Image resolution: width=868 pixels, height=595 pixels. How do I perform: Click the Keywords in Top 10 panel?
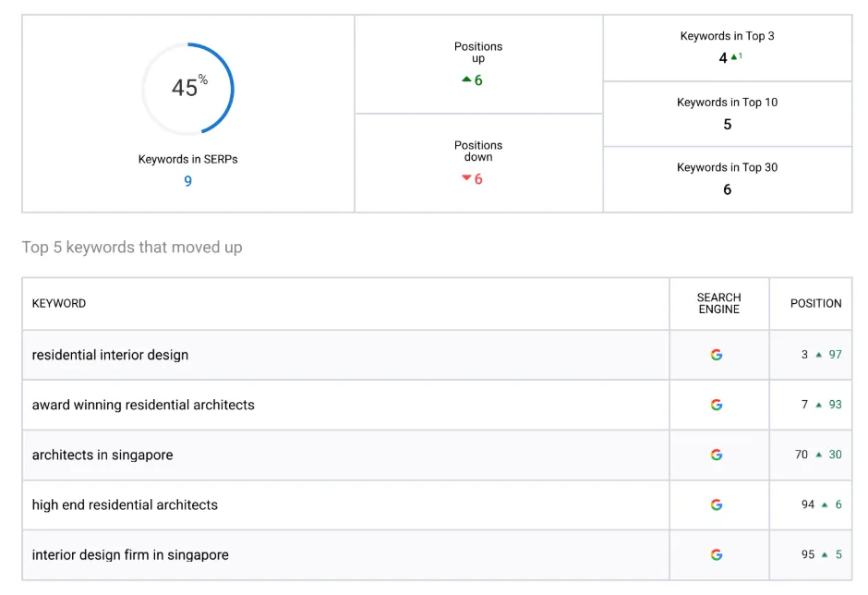pos(727,114)
